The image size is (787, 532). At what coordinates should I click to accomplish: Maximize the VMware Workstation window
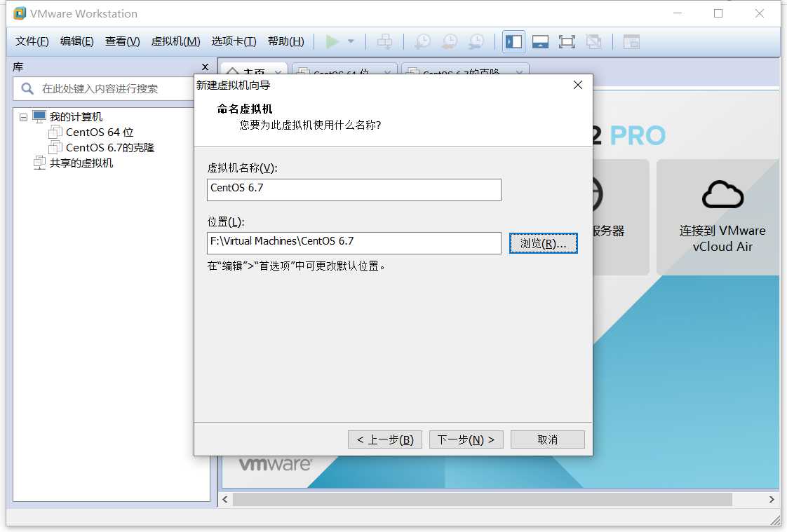(x=718, y=13)
